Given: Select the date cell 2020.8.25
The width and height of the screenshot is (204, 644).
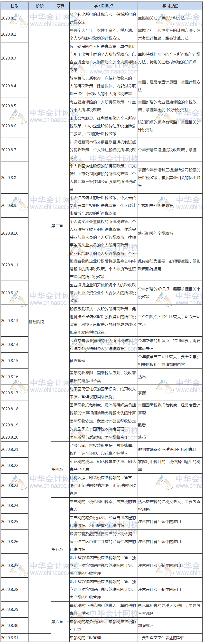Looking at the screenshot, I should [x=14, y=522].
